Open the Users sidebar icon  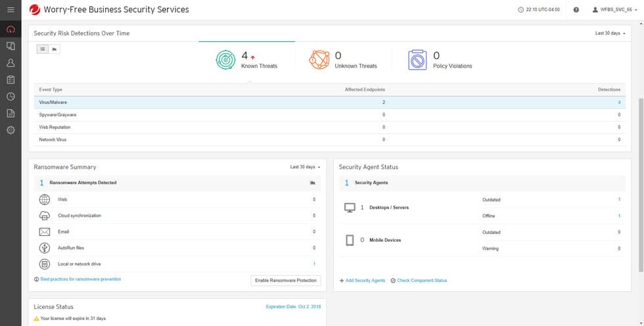(11, 63)
